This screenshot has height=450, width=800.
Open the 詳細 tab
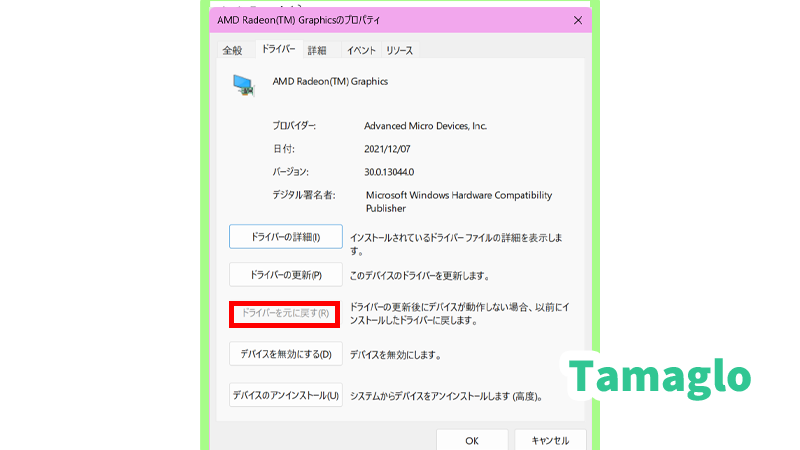[317, 50]
